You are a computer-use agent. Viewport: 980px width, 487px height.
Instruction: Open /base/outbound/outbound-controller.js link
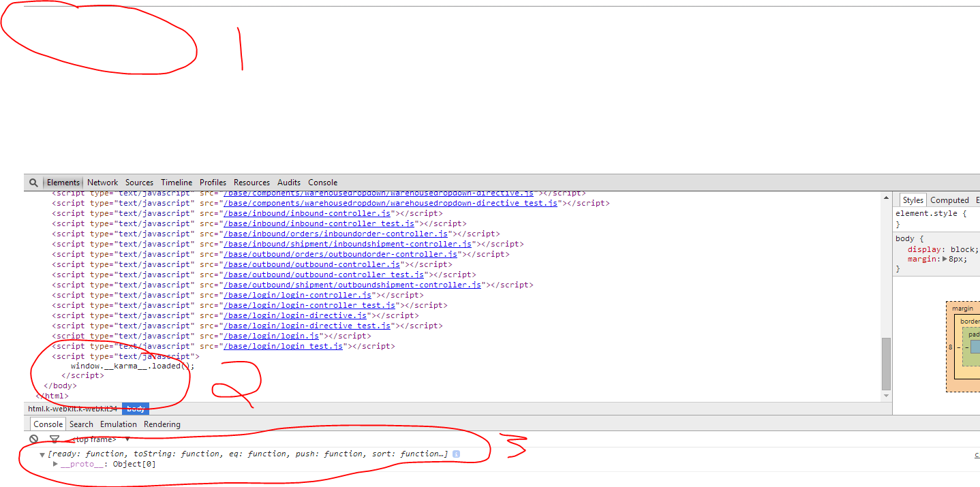click(311, 264)
